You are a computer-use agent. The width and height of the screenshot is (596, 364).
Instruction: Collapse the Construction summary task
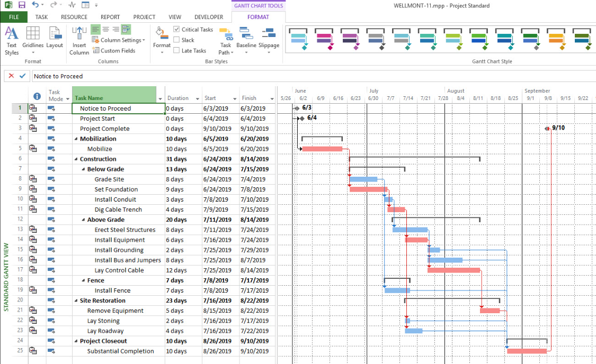click(x=76, y=159)
